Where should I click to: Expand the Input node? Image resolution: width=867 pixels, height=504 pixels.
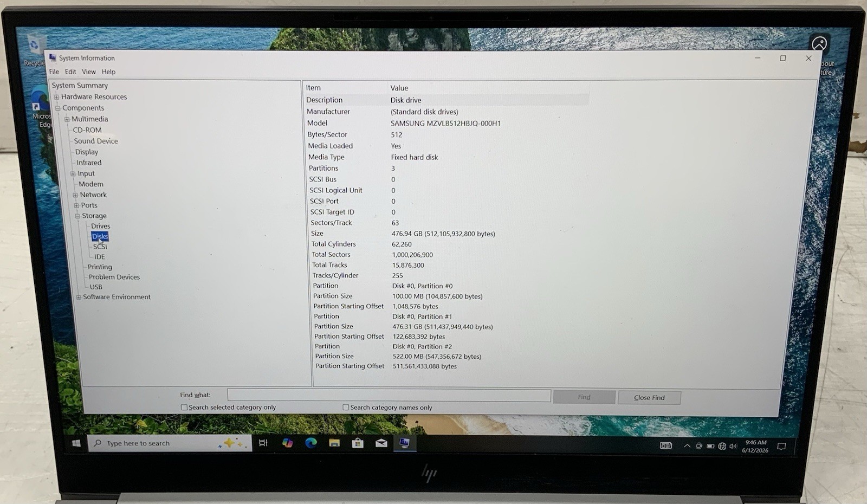click(x=73, y=174)
